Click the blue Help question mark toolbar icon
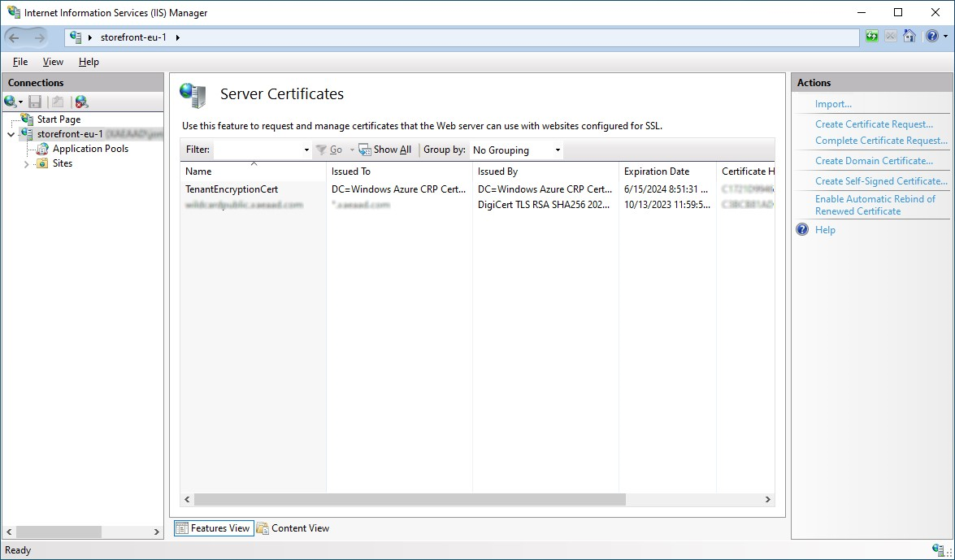The image size is (955, 560). 930,37
